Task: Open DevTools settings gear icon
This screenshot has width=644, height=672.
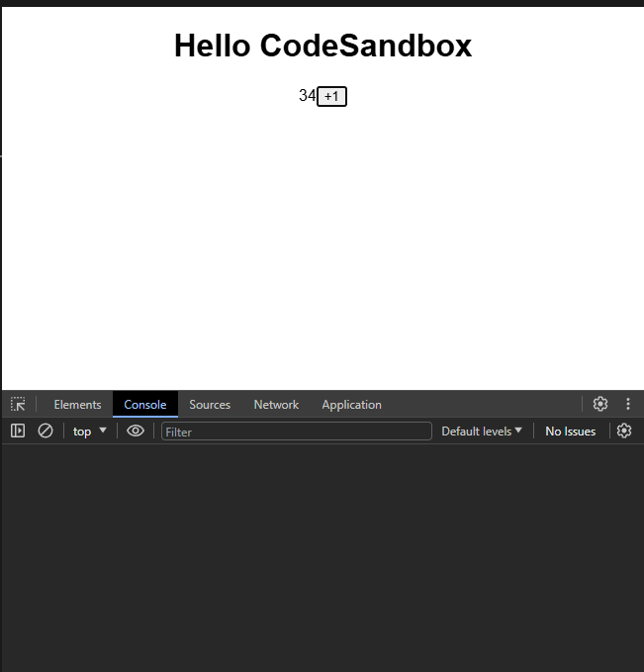Action: coord(599,404)
